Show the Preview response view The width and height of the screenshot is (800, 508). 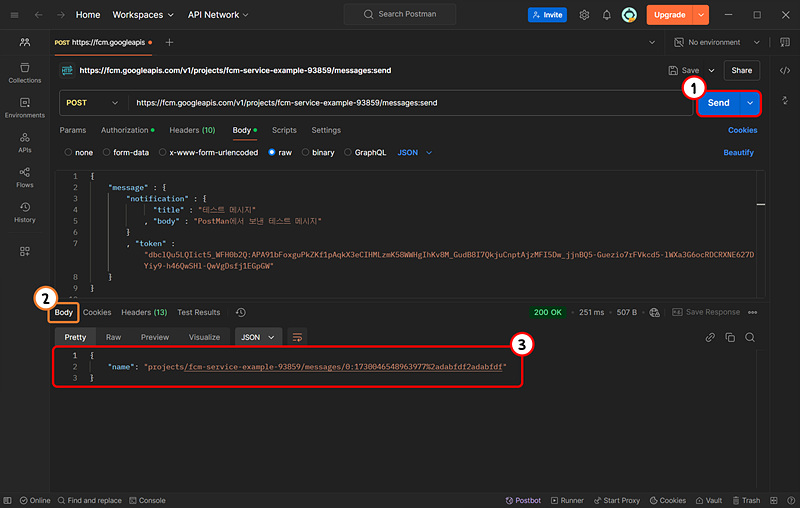(x=155, y=337)
